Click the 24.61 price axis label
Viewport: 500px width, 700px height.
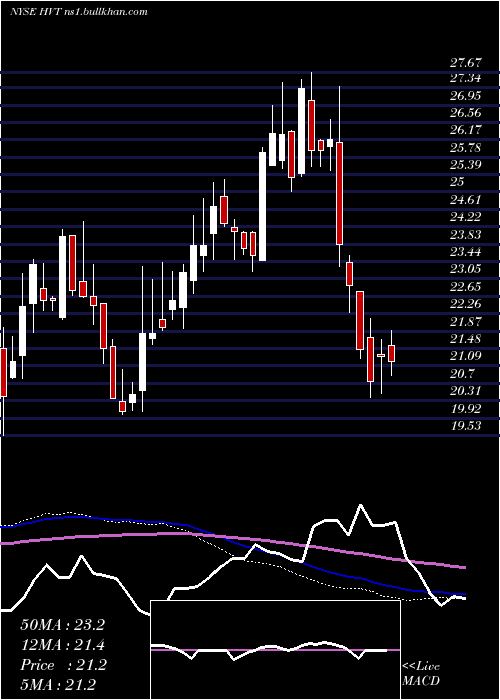tap(466, 200)
